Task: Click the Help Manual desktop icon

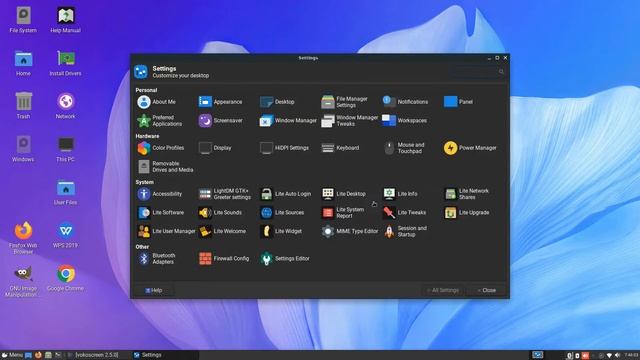Action: (x=65, y=20)
